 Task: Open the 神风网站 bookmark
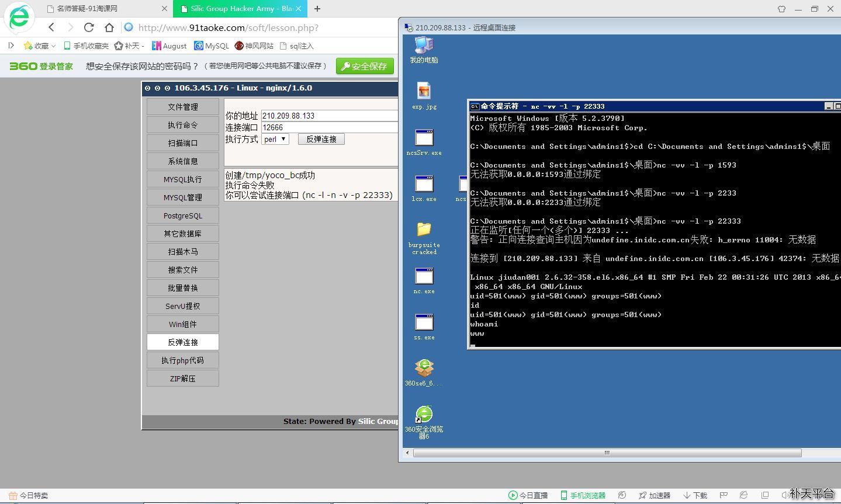coord(254,46)
